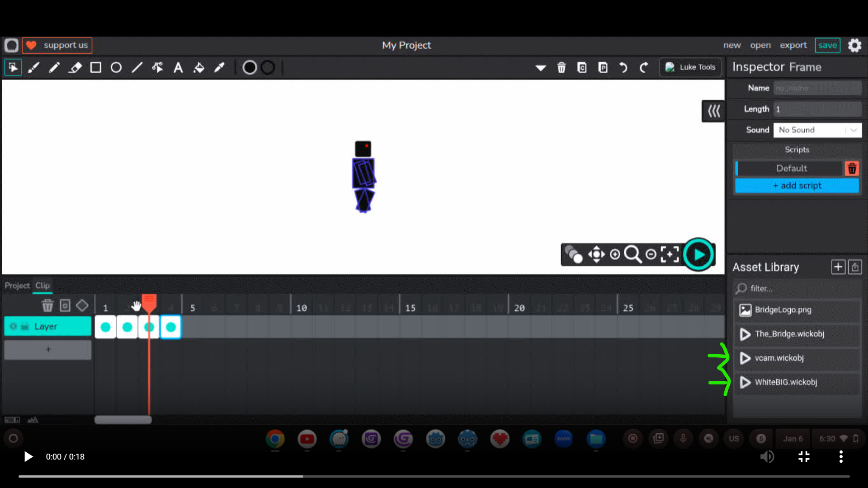Viewport: 868px width, 488px height.
Task: Select the Fill Bucket tool
Action: pos(199,68)
